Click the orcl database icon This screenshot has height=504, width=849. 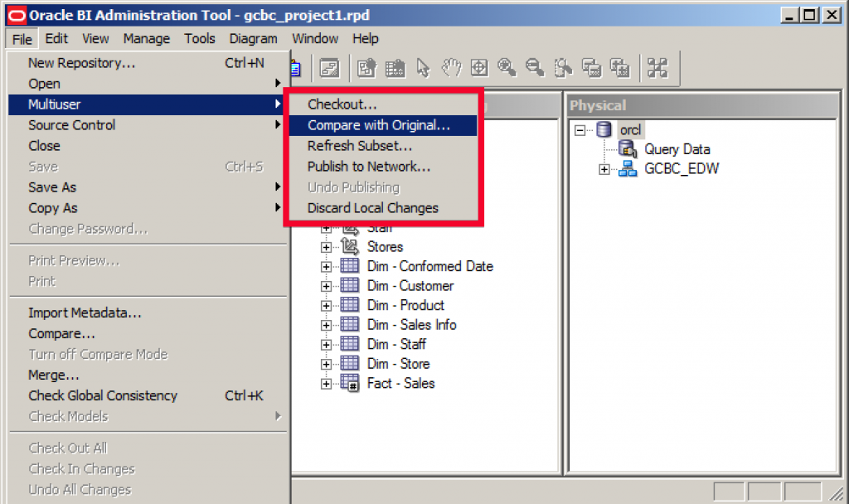[x=604, y=130]
